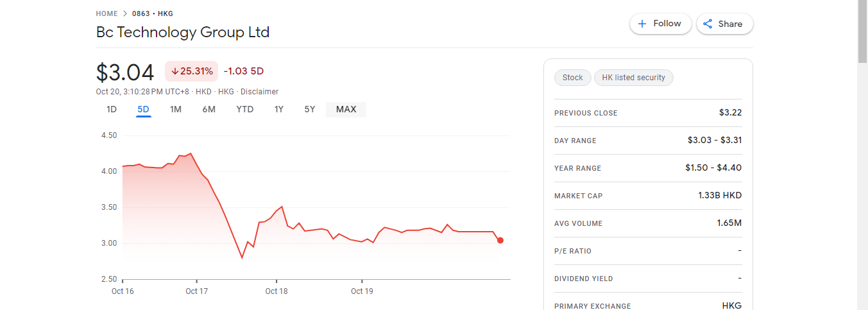
Task: Click the $3.04 current price
Action: click(125, 72)
